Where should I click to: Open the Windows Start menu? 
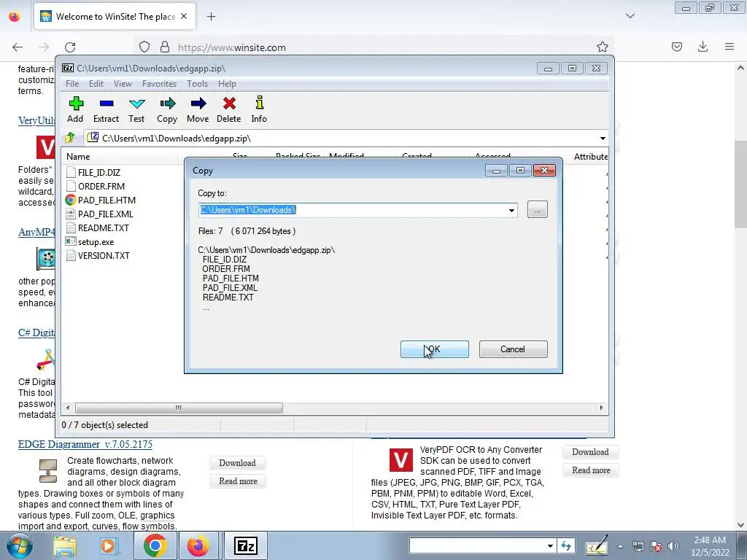pyautogui.click(x=19, y=545)
